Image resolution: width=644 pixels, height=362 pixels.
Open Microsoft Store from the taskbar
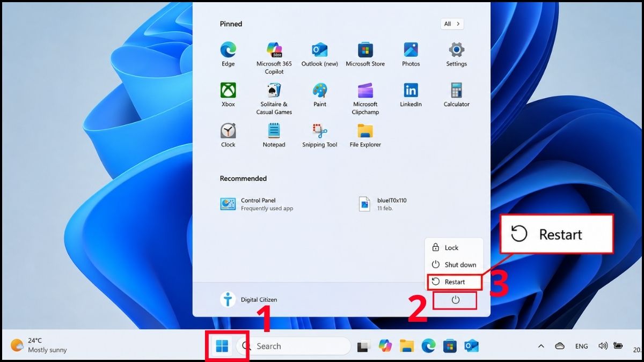click(x=450, y=346)
